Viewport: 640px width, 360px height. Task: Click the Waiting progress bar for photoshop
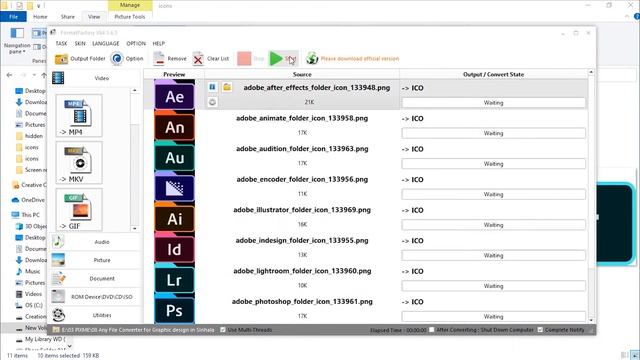point(493,317)
